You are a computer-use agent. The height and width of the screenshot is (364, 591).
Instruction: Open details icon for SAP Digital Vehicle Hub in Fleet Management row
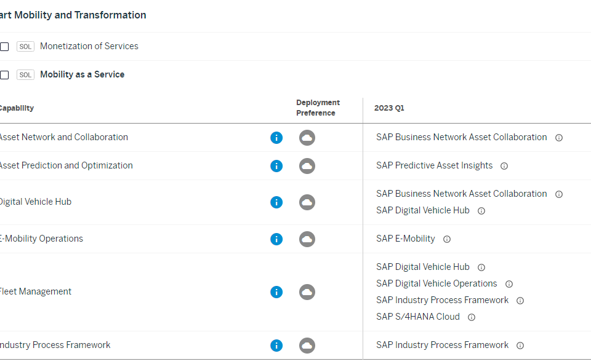pos(481,267)
